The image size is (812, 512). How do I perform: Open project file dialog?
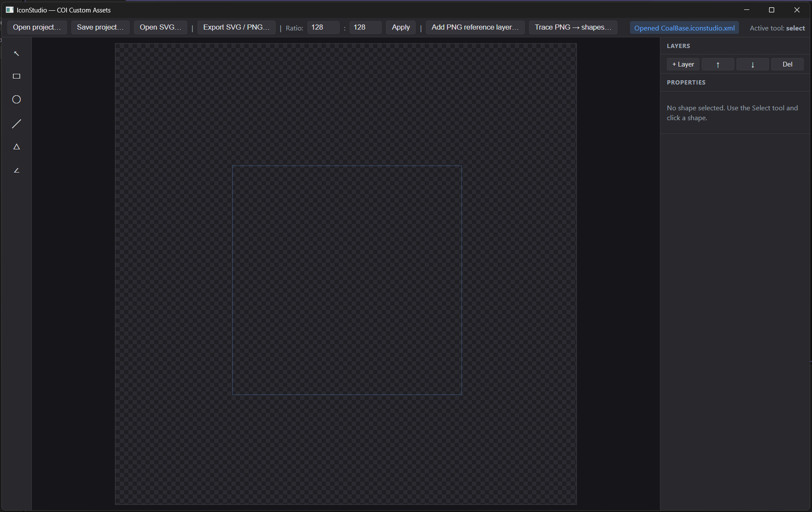37,27
